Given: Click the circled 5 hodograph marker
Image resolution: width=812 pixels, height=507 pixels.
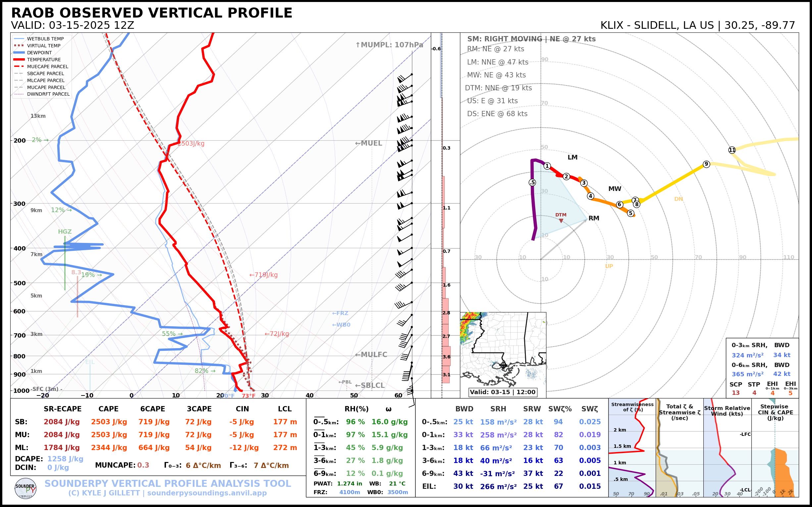Looking at the screenshot, I should [631, 213].
